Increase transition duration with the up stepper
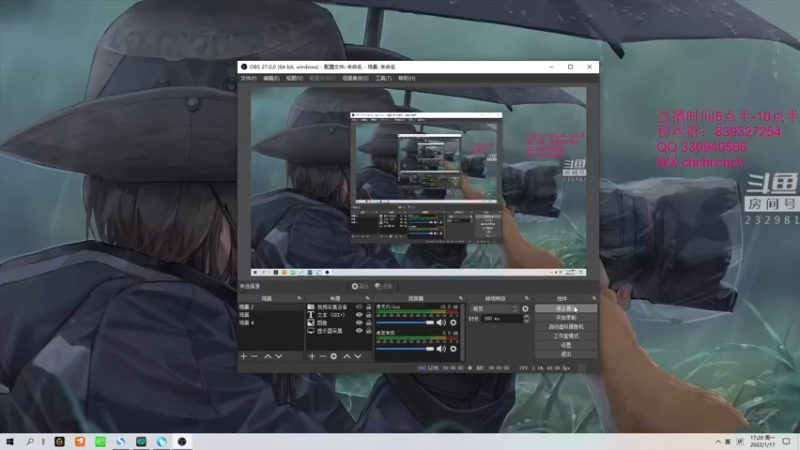This screenshot has height=450, width=800. coord(527,316)
